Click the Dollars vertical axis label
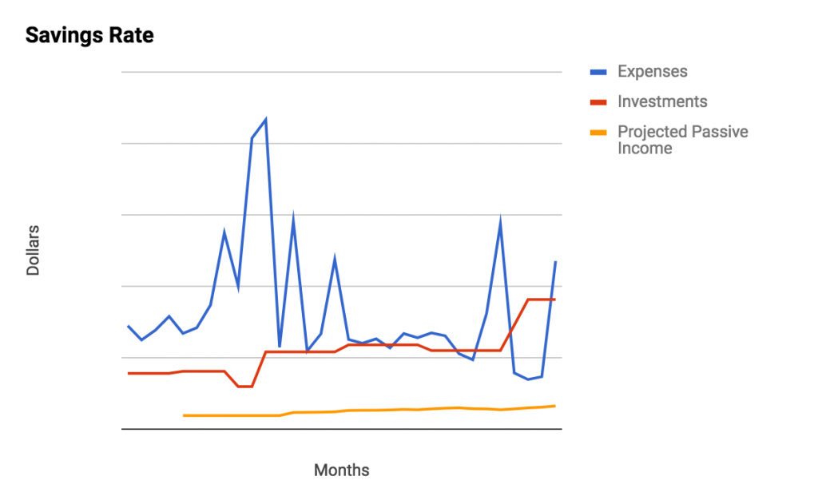818x504 pixels. click(33, 251)
